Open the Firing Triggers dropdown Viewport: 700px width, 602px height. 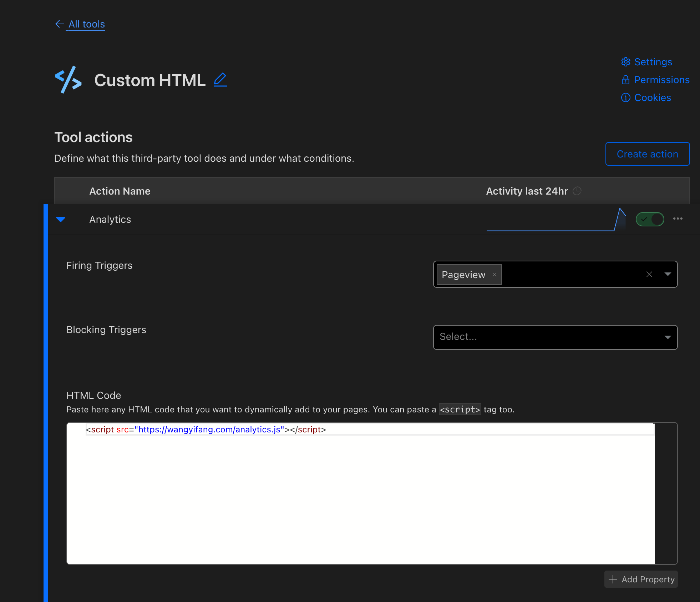click(x=668, y=274)
